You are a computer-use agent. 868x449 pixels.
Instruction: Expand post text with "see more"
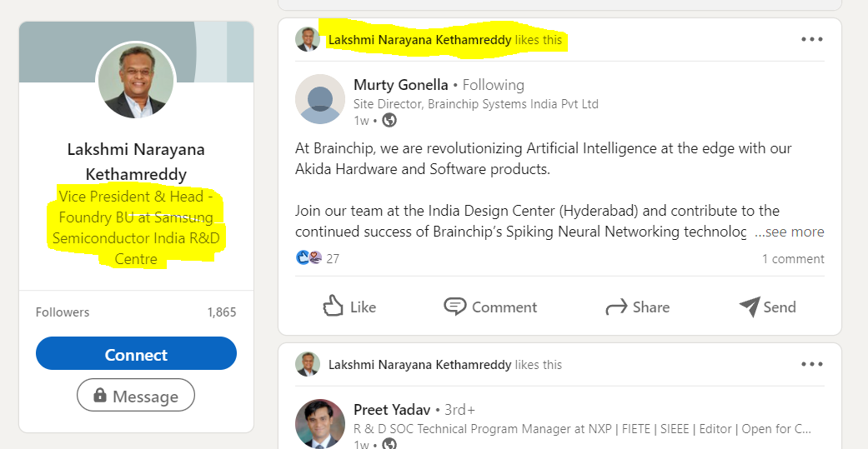point(789,232)
